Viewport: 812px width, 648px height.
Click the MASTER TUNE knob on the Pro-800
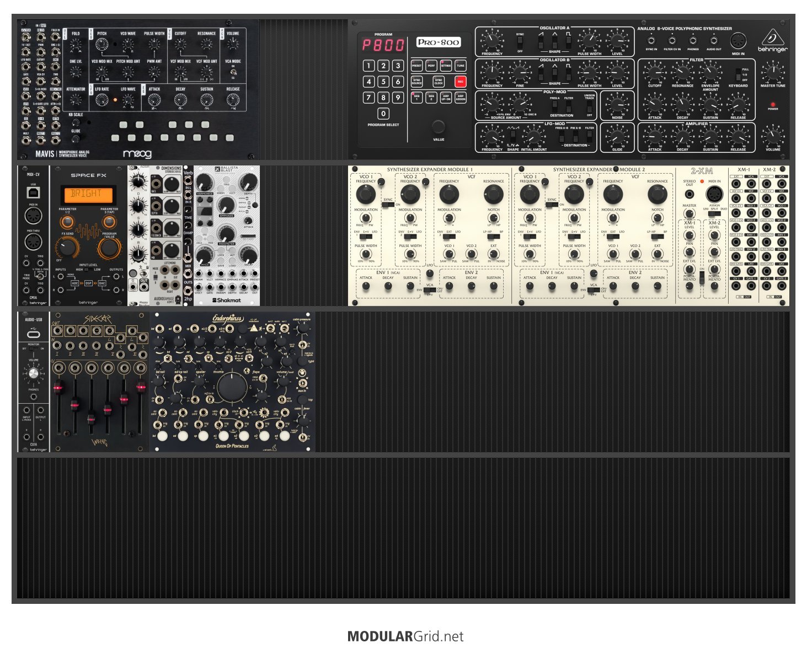(773, 72)
